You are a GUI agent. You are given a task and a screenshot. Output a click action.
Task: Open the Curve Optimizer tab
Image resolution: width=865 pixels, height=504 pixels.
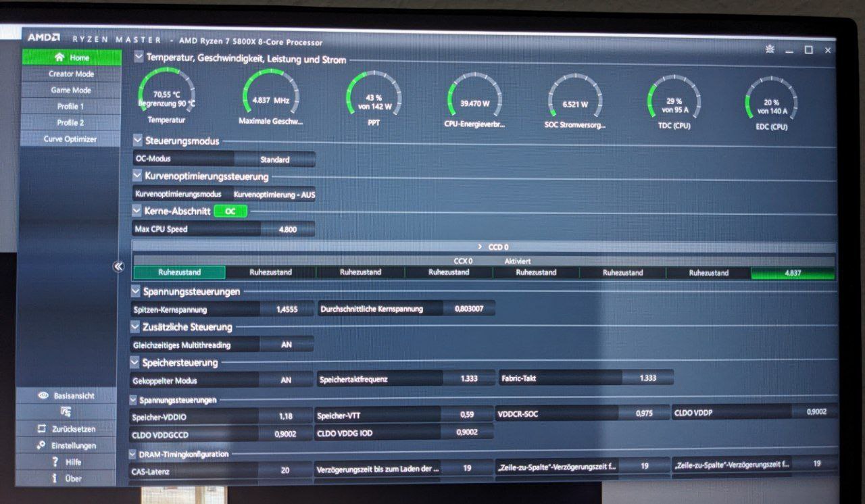(x=70, y=138)
